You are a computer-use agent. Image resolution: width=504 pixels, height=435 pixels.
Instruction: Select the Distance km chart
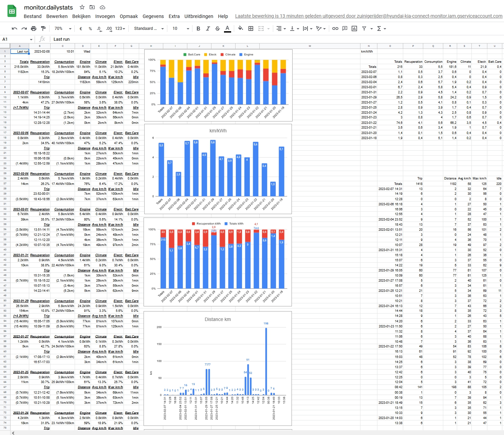pyautogui.click(x=218, y=368)
